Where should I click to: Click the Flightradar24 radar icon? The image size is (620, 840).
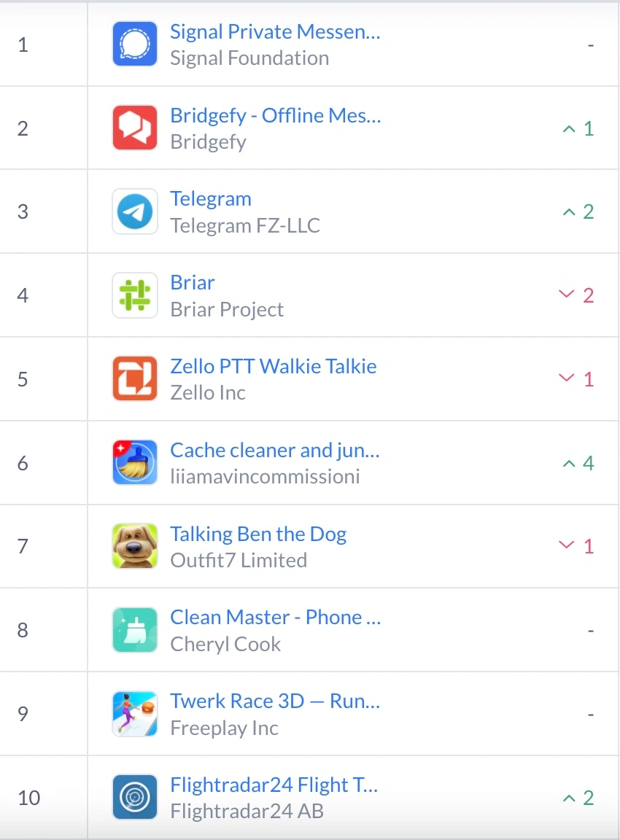tap(135, 797)
